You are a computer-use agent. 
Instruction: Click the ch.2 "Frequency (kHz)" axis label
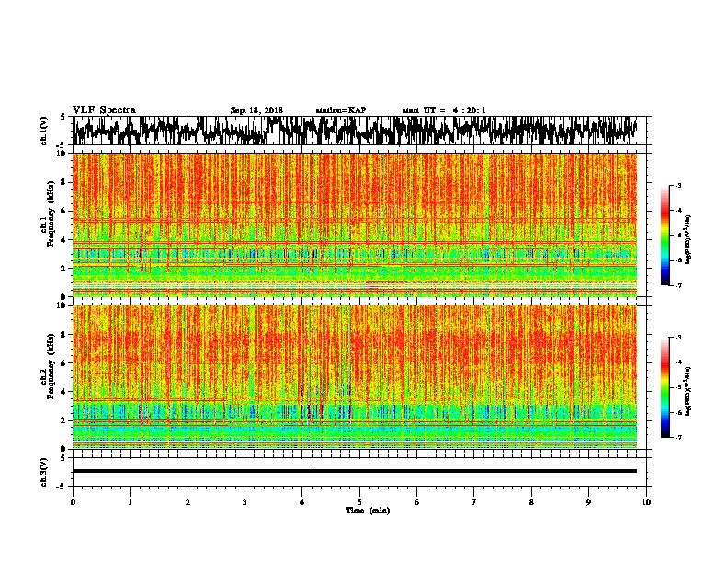click(x=51, y=366)
